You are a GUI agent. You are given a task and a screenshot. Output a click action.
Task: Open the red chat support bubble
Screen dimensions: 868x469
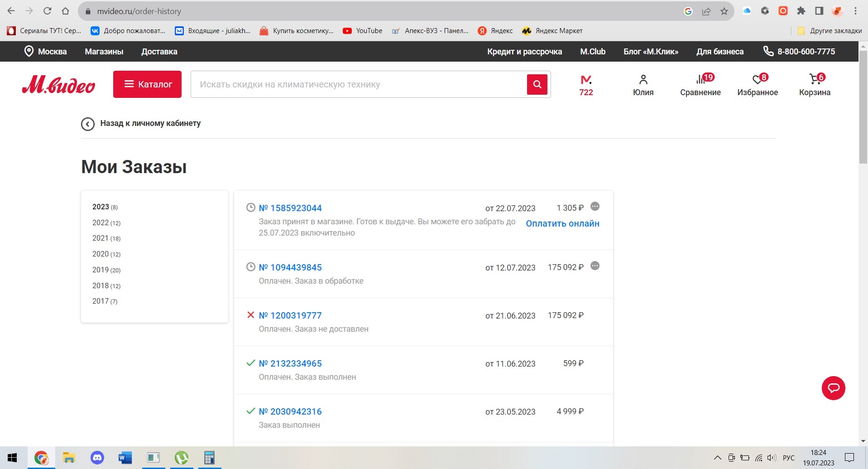pos(834,388)
